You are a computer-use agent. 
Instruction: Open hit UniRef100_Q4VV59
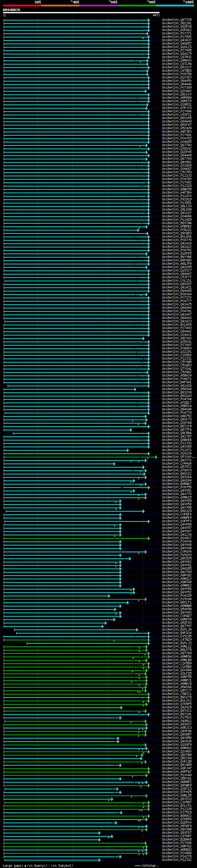[177, 501]
